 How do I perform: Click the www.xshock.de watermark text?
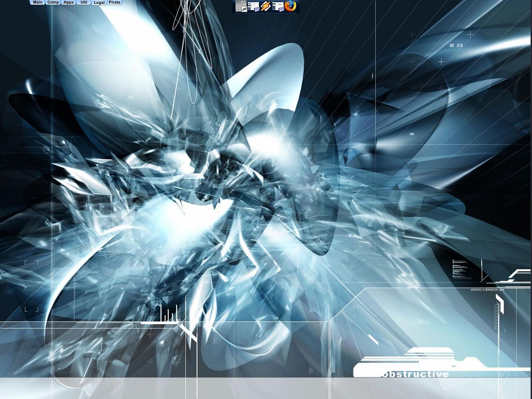[487, 290]
